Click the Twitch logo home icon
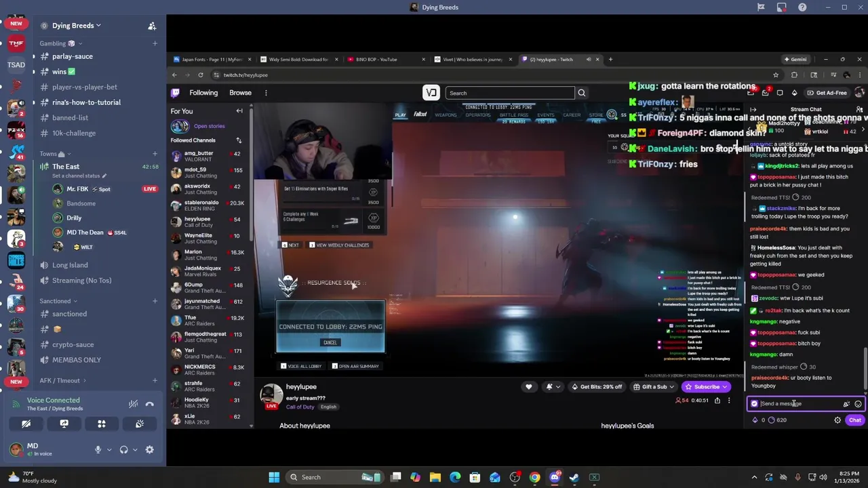This screenshot has width=868, height=488. [x=175, y=93]
